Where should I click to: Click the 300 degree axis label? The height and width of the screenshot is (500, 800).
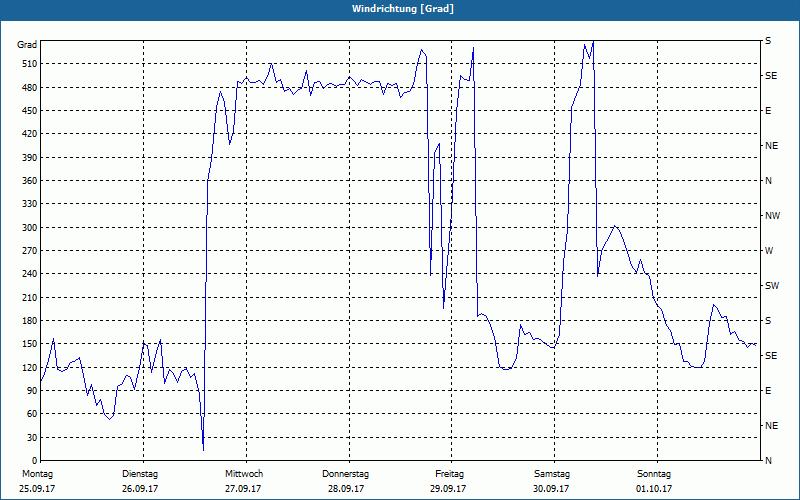pos(30,228)
